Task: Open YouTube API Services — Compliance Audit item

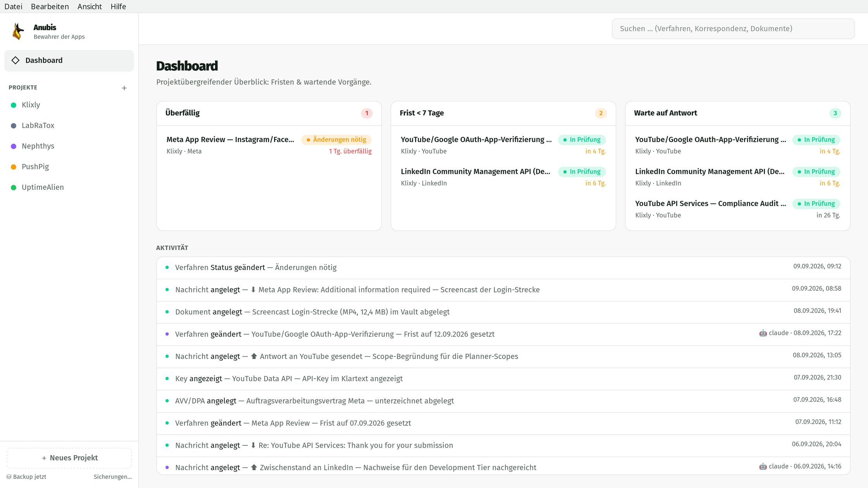Action: (x=737, y=209)
